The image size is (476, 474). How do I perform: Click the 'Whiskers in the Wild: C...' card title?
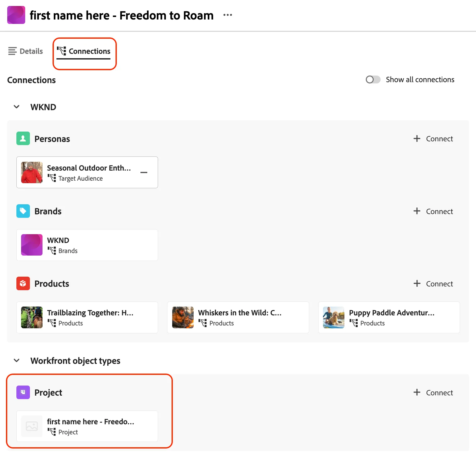click(x=240, y=313)
